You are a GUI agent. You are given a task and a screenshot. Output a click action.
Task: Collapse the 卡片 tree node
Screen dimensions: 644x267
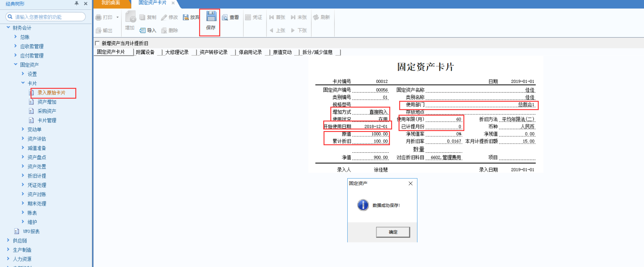23,83
